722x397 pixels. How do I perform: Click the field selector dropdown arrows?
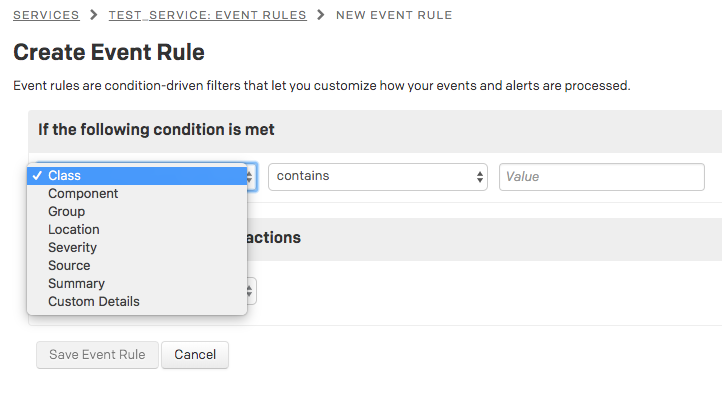(x=250, y=177)
